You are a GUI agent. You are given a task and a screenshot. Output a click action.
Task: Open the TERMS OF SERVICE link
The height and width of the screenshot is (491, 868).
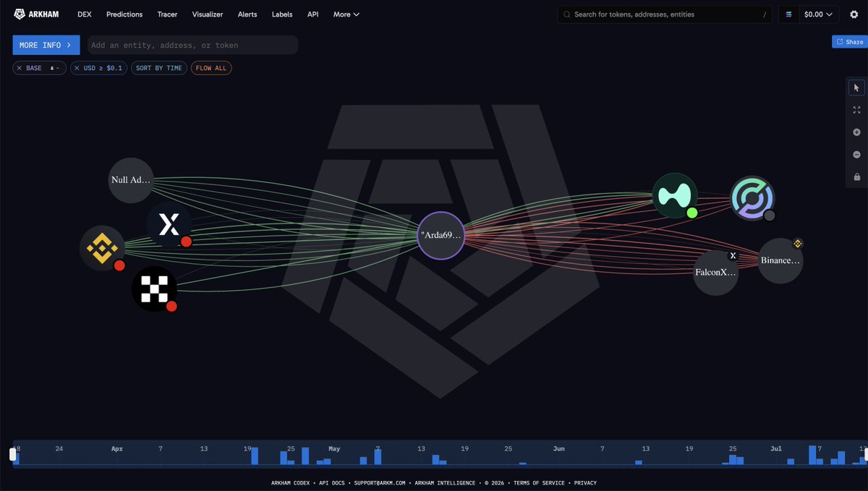point(540,483)
